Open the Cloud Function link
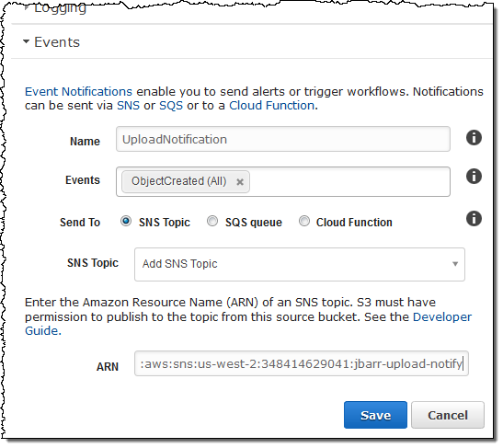Viewport: 503px width, 448px height. [271, 105]
